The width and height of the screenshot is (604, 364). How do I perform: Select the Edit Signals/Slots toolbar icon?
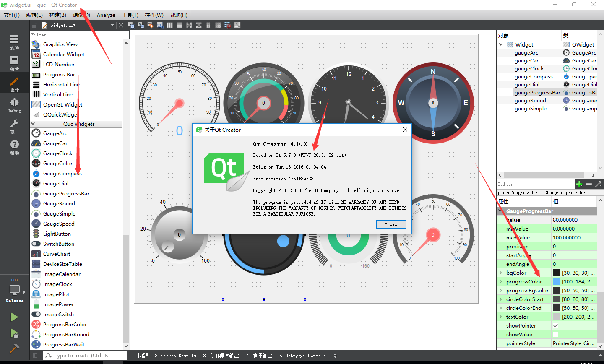click(x=141, y=25)
